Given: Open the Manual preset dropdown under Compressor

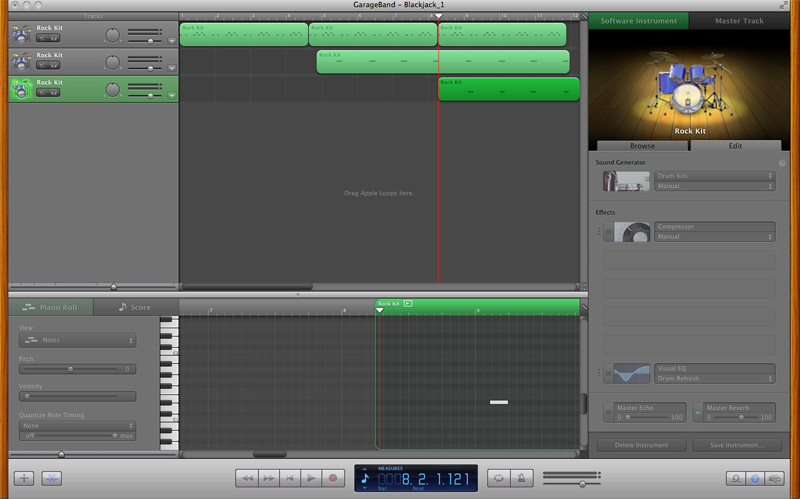Looking at the screenshot, I should pyautogui.click(x=714, y=237).
